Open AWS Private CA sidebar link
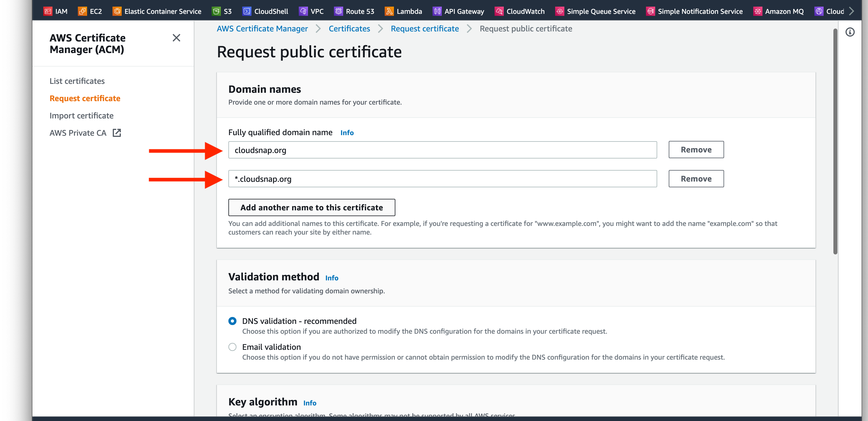This screenshot has width=868, height=421. click(x=78, y=133)
